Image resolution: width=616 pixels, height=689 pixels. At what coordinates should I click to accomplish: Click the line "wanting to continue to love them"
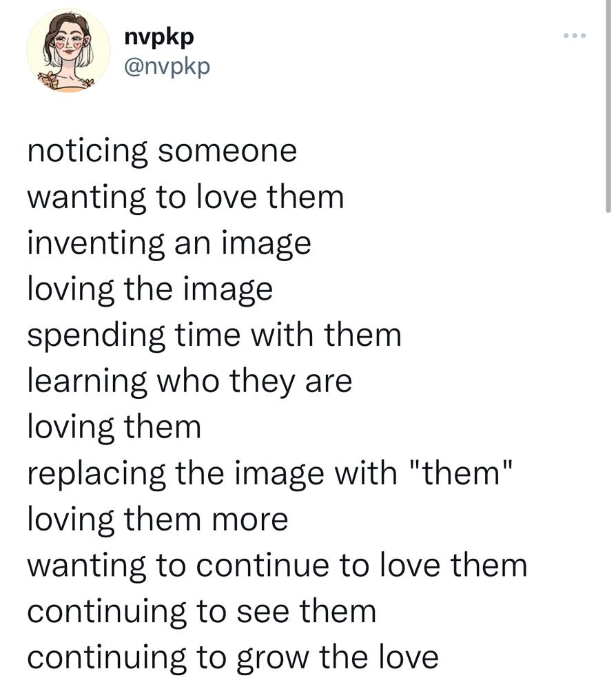(x=277, y=565)
